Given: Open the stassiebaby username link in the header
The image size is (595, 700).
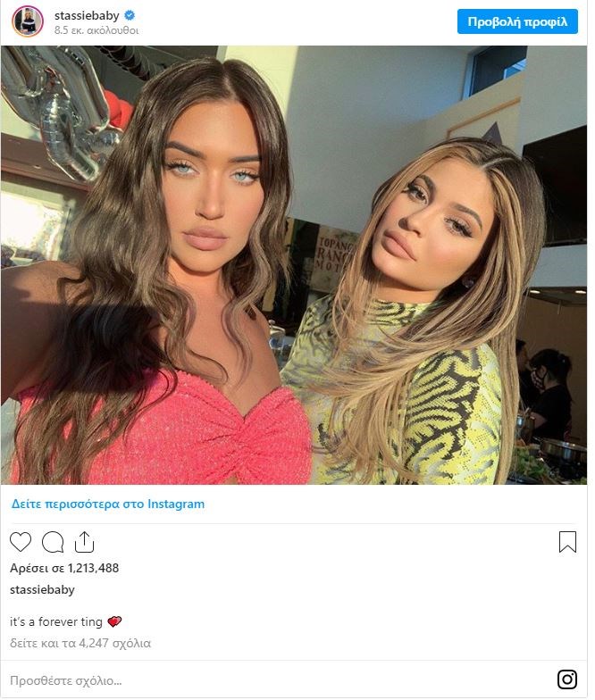Looking at the screenshot, I should pyautogui.click(x=87, y=16).
